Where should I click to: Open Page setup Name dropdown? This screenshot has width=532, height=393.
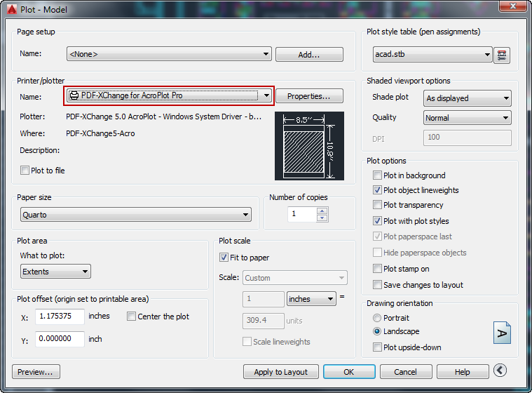click(x=169, y=54)
